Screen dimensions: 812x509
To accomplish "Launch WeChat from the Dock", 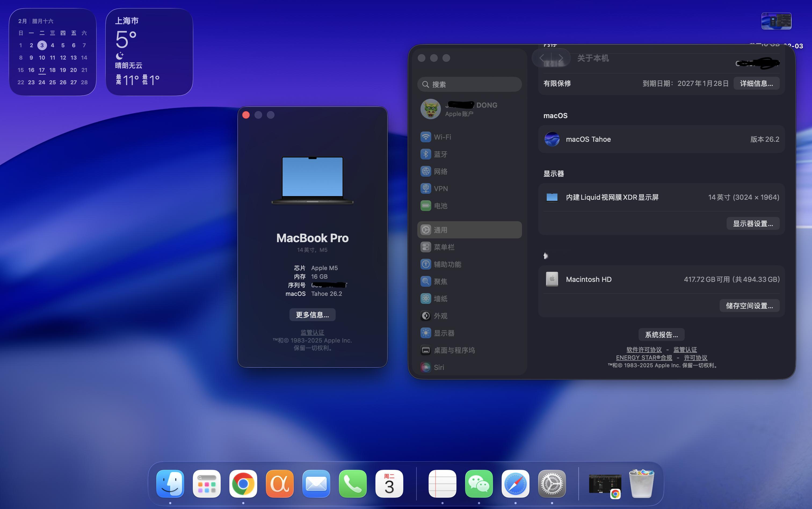I will (479, 484).
